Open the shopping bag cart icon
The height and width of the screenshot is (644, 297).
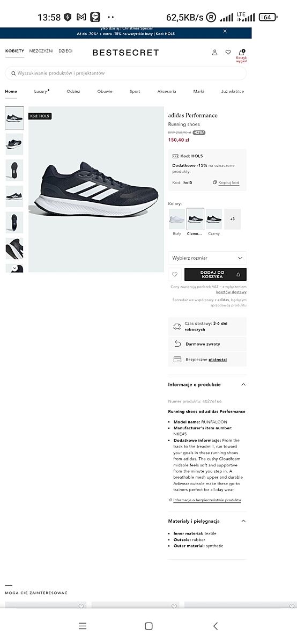tap(241, 52)
